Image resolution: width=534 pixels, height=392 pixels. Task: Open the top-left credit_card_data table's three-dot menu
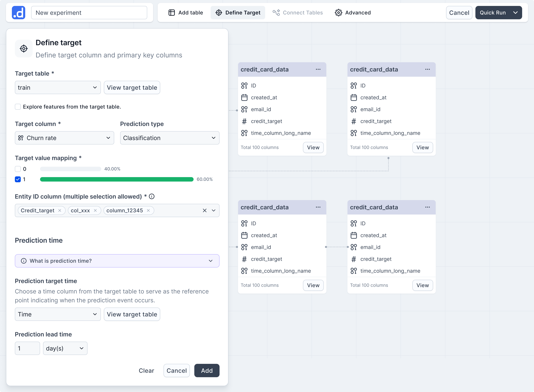tap(318, 69)
